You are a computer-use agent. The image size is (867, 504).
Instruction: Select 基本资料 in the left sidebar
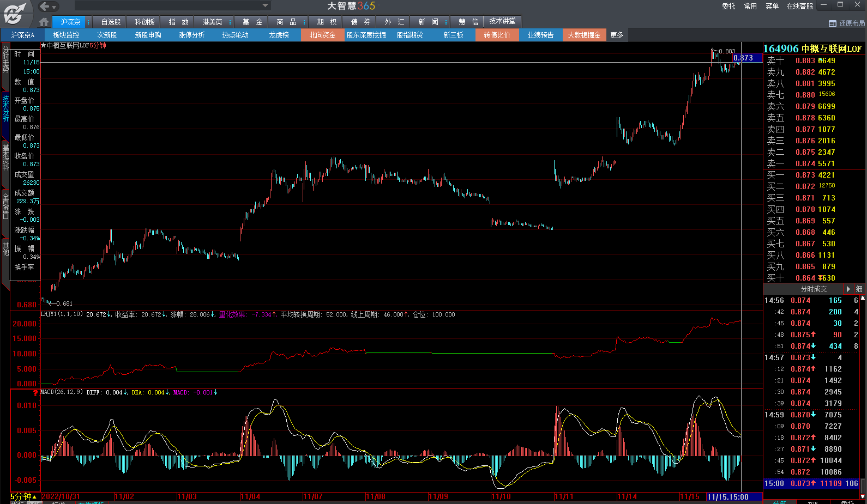tap(5, 157)
